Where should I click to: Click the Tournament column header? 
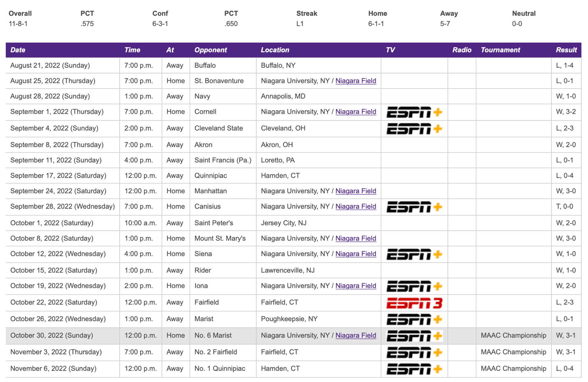pyautogui.click(x=500, y=50)
